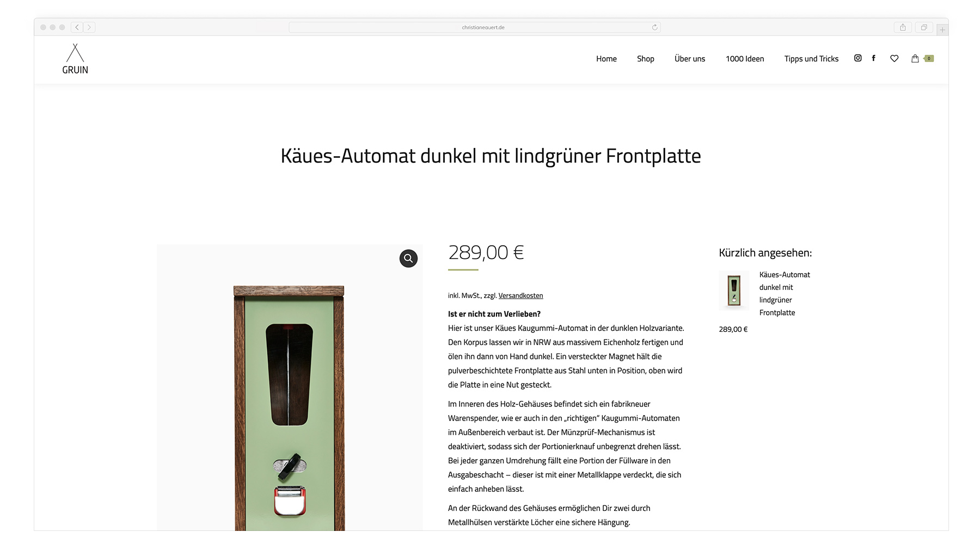The height and width of the screenshot is (544, 980).
Task: Click the GRUIN logo
Action: coord(75,59)
